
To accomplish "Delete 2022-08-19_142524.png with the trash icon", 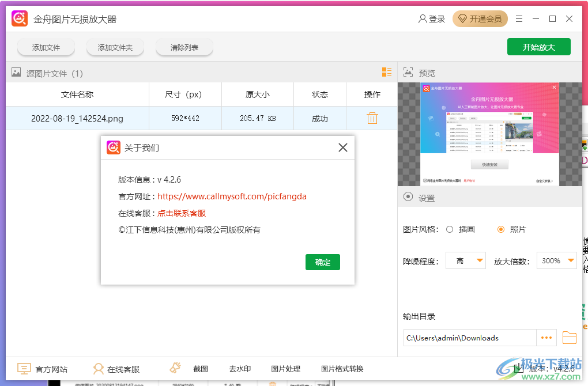I will (x=372, y=118).
